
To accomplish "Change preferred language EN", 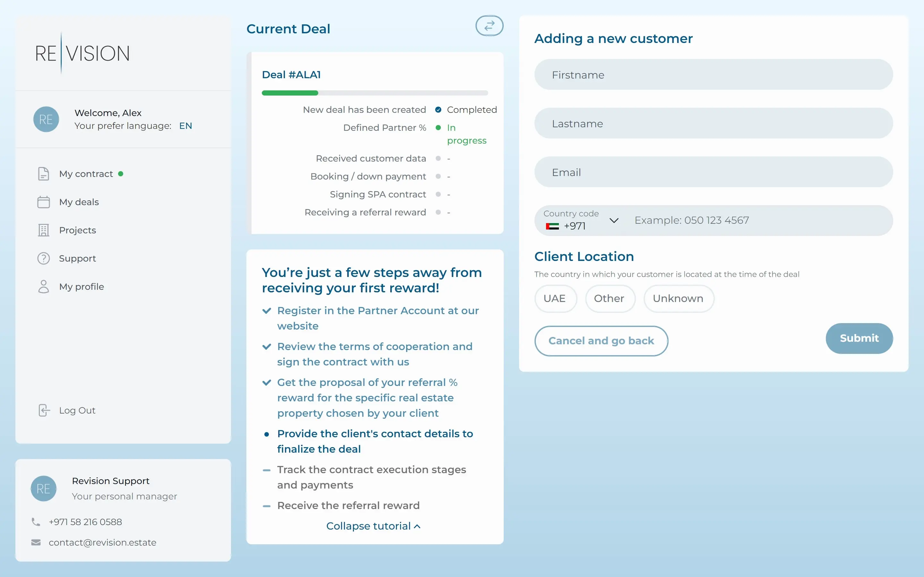I will click(185, 126).
